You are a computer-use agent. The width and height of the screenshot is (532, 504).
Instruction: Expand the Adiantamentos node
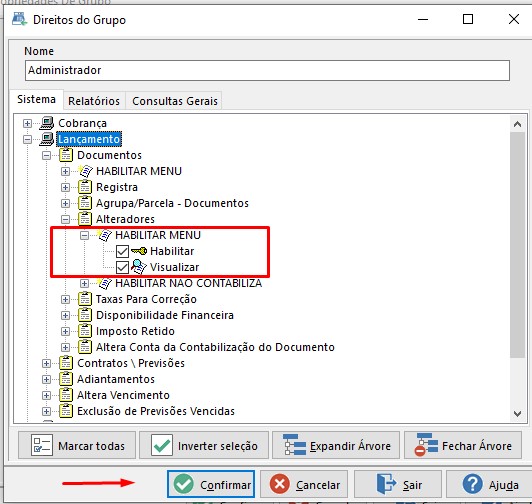click(x=46, y=379)
